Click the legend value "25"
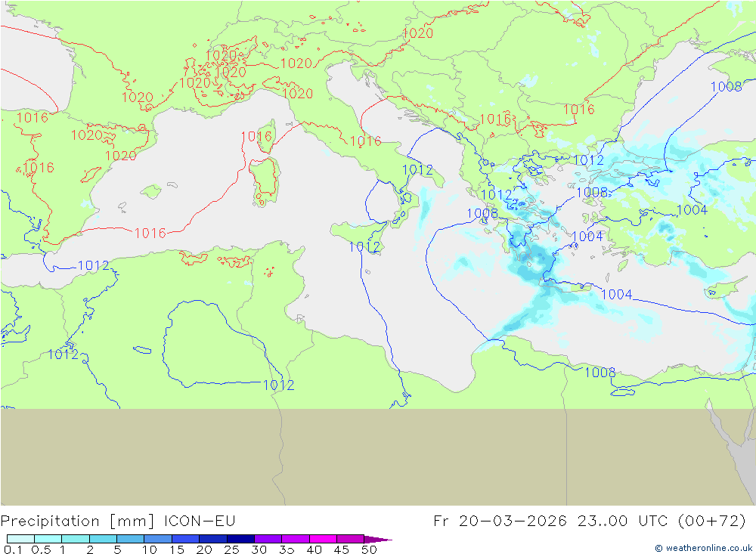 [x=231, y=549]
